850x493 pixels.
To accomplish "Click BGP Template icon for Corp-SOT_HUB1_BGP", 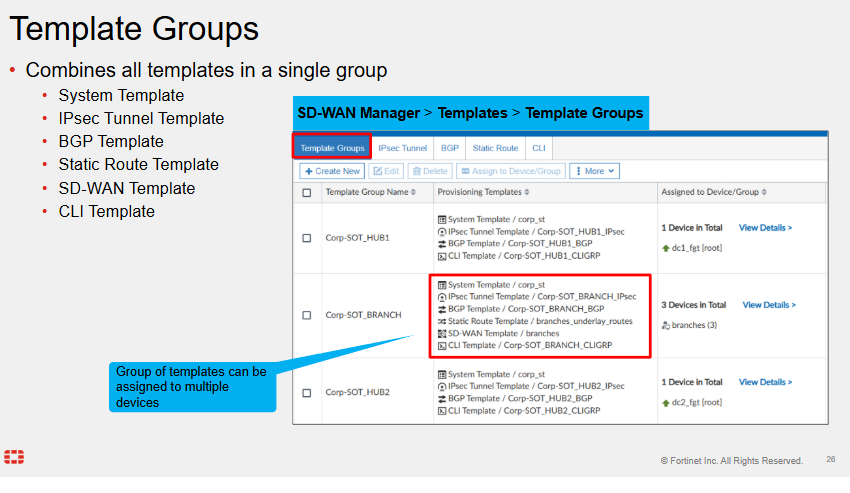I will pos(442,244).
